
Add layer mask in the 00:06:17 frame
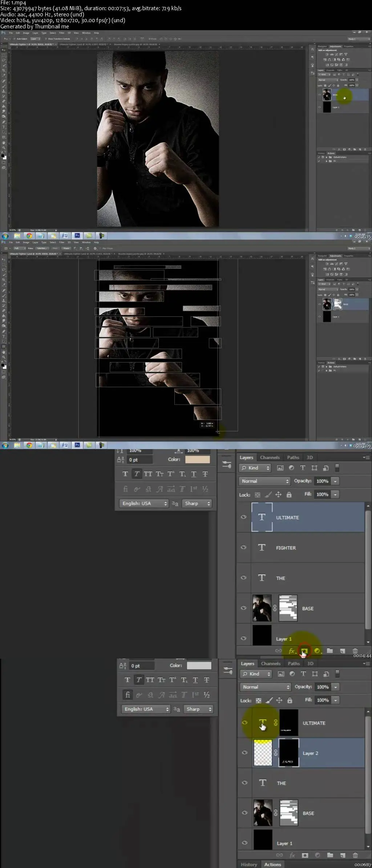305,855
